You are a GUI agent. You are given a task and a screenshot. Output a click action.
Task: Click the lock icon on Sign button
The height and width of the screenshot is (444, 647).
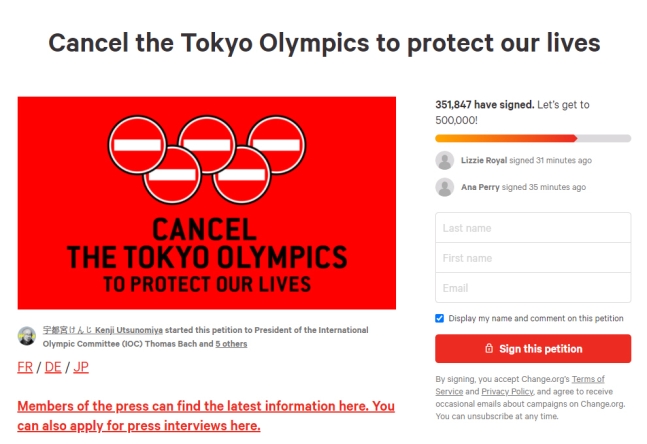(x=489, y=348)
